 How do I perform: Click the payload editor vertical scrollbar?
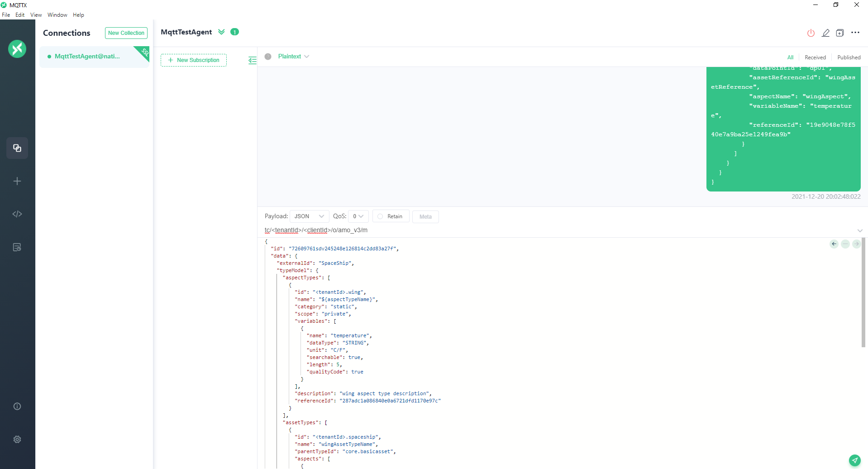point(863,293)
